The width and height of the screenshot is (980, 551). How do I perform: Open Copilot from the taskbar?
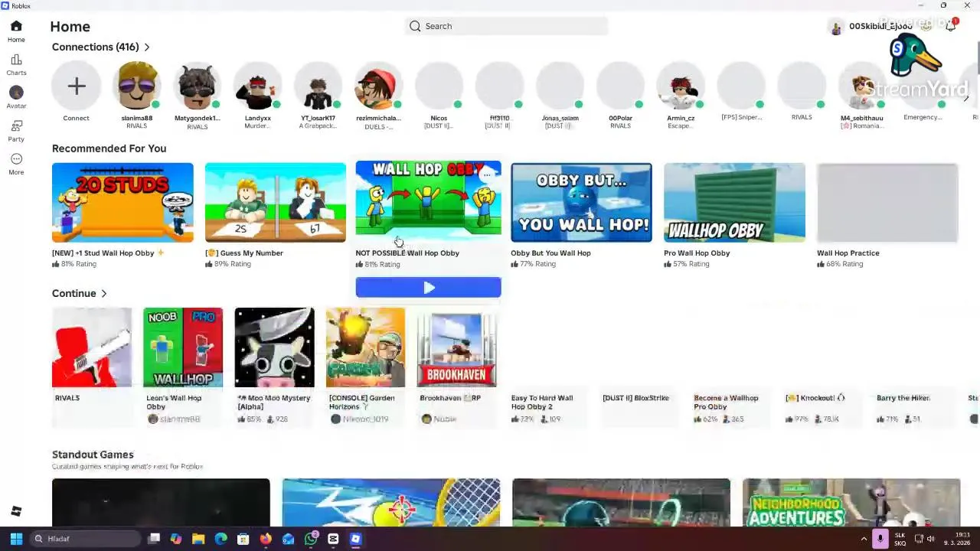[176, 539]
